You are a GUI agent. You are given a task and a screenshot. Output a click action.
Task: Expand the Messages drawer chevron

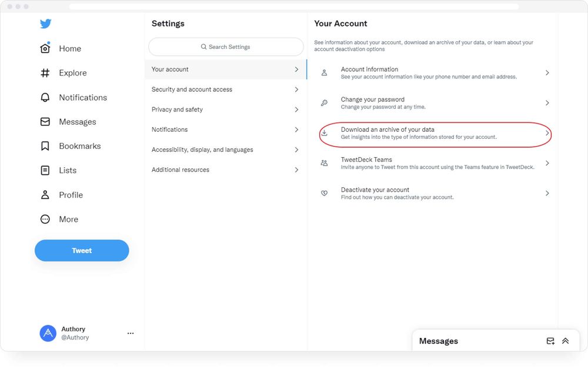point(565,340)
